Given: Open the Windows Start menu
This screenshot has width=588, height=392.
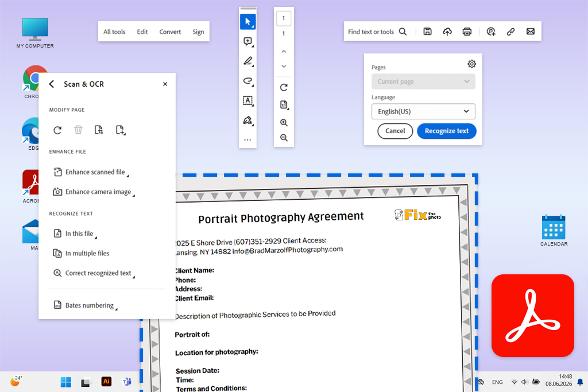Looking at the screenshot, I should pos(65,382).
